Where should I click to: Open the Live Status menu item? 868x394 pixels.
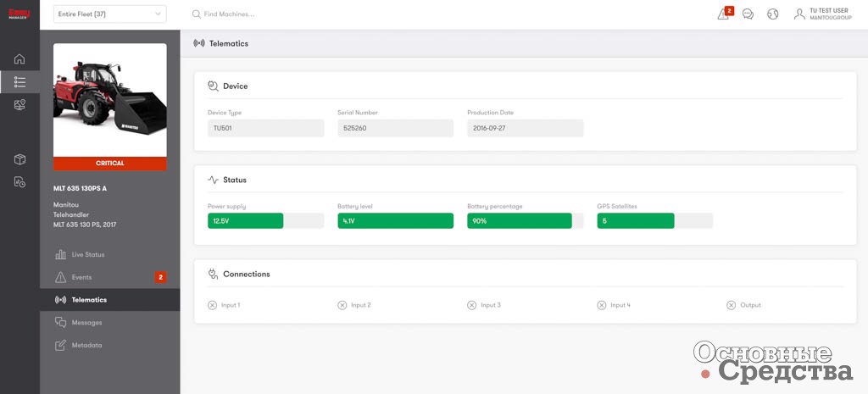point(109,254)
